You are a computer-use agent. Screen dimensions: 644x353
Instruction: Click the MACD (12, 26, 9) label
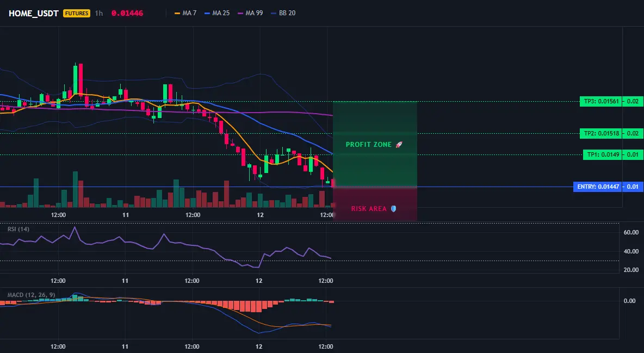tap(31, 295)
